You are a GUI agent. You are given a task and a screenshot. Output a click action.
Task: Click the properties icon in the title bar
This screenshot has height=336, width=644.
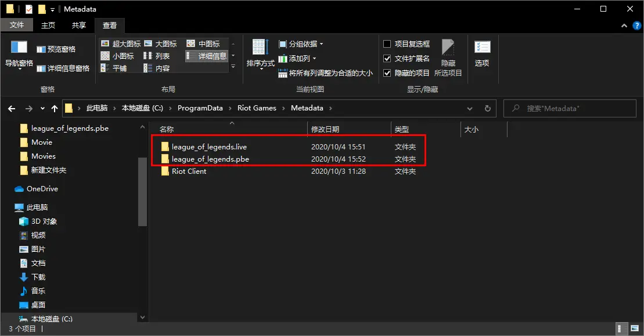click(x=29, y=9)
